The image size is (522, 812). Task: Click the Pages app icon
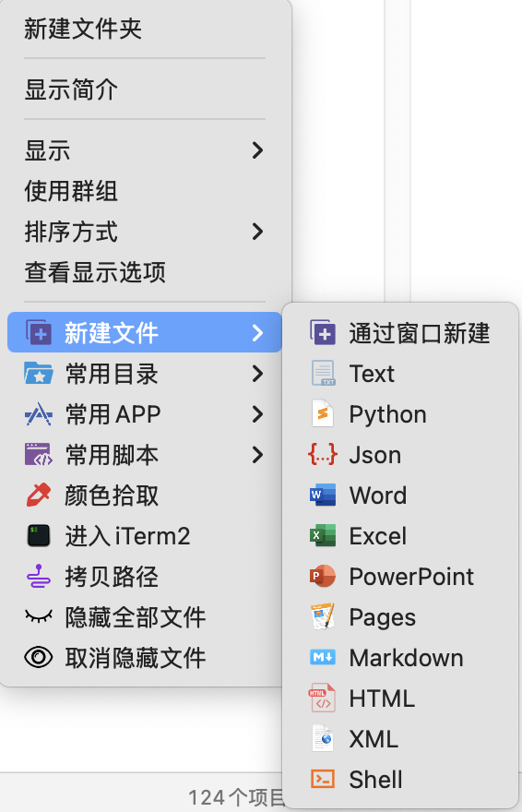(323, 616)
